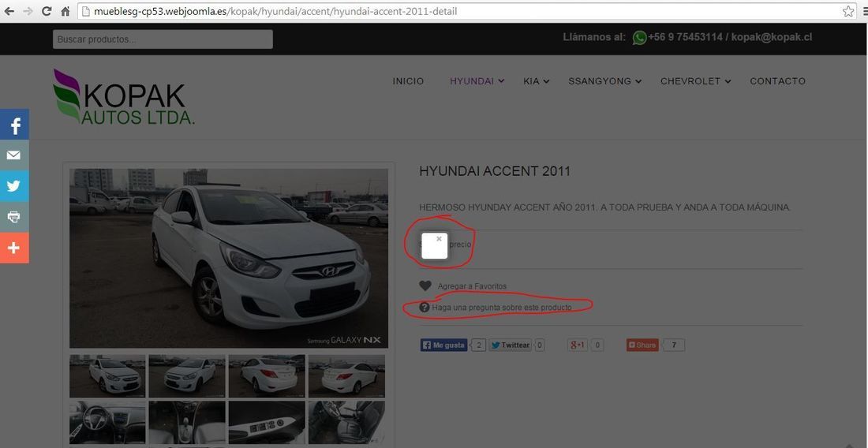Click the kopak@kopak.cl contact text
Screen dimensions: 868x448
click(x=772, y=37)
